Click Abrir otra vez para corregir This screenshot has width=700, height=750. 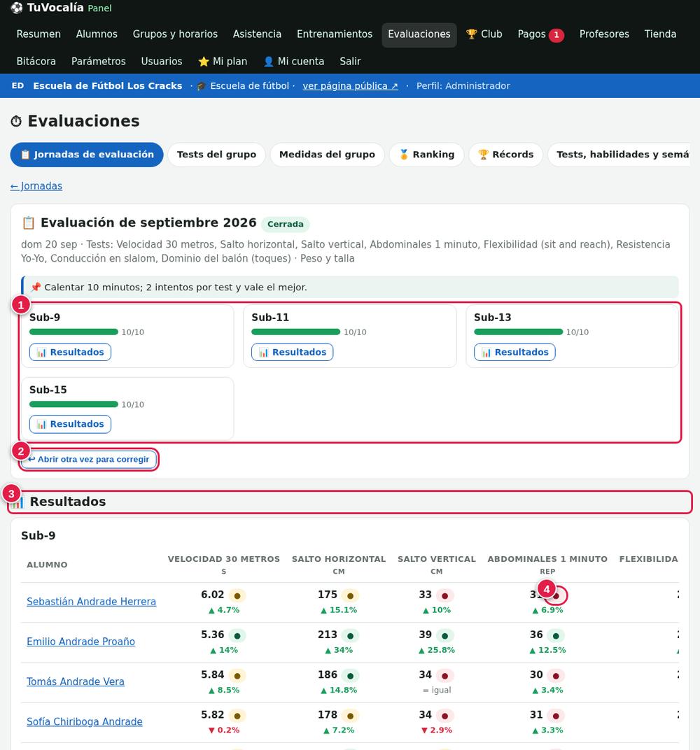point(89,459)
